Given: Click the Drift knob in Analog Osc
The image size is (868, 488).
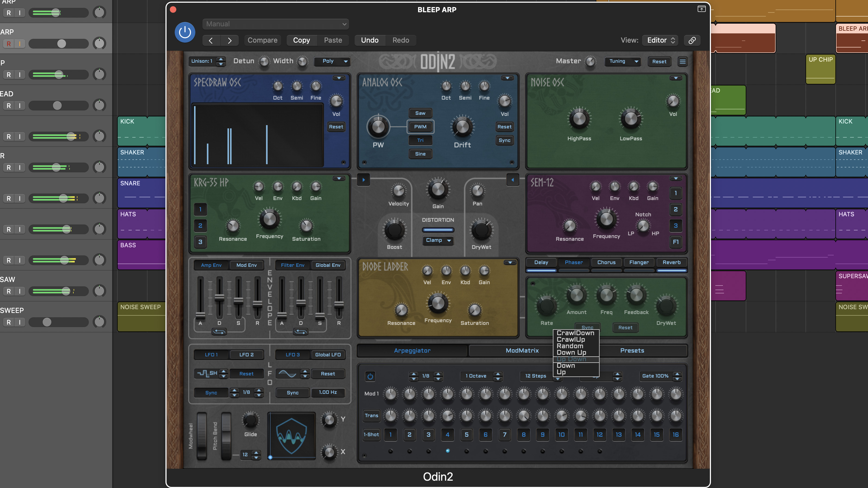Looking at the screenshot, I should click(462, 127).
